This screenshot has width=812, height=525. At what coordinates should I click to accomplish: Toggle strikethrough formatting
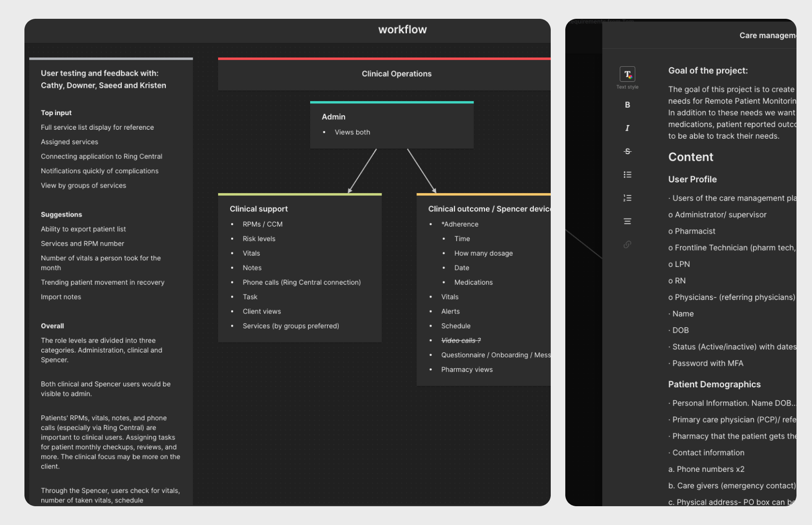coord(627,151)
